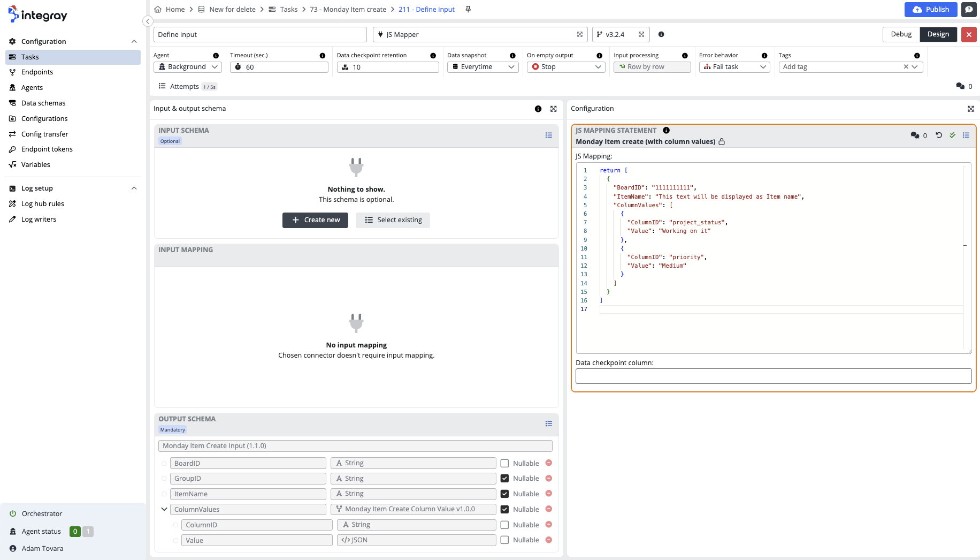The width and height of the screenshot is (980, 560).
Task: Enable the Nullable checkbox for BoardID
Action: point(504,464)
